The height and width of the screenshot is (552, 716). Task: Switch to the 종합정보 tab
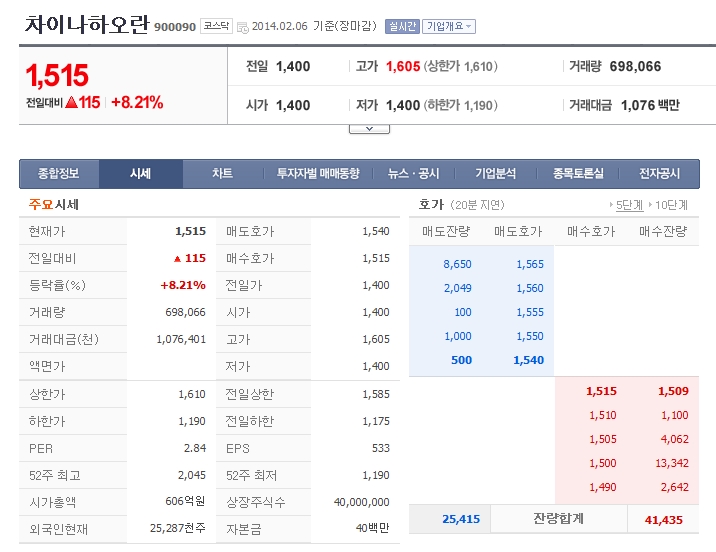59,173
